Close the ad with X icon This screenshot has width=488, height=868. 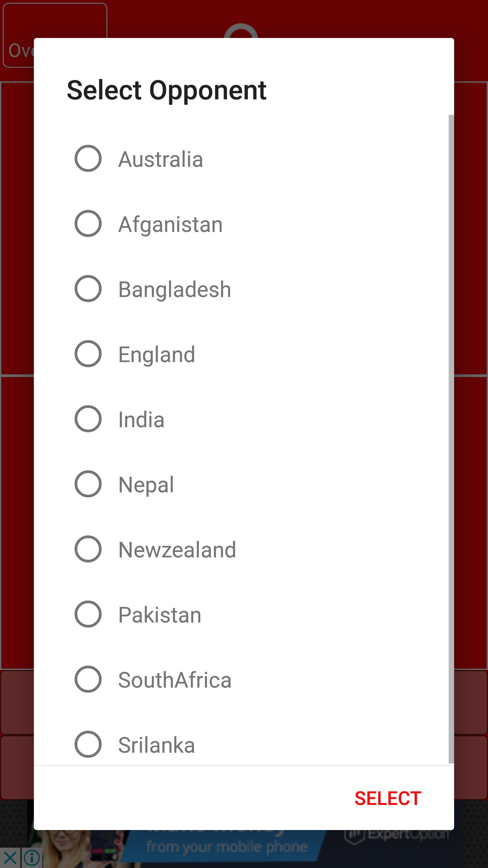point(10,857)
